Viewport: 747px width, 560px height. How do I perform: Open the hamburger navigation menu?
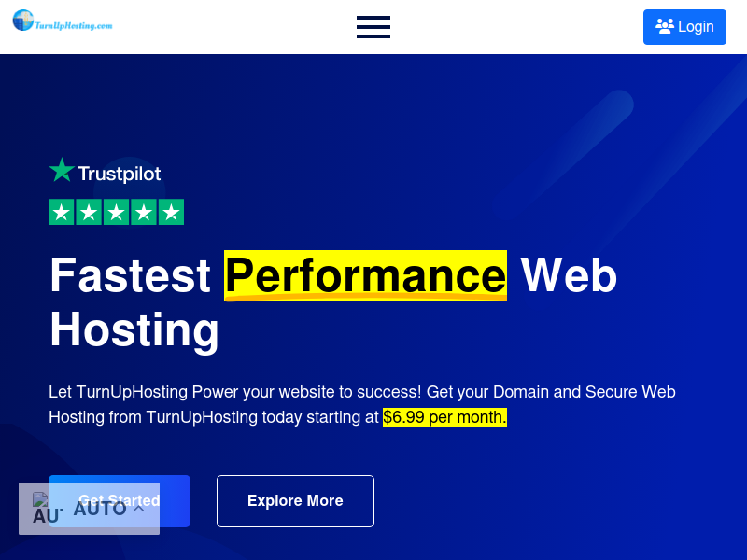[x=373, y=27]
